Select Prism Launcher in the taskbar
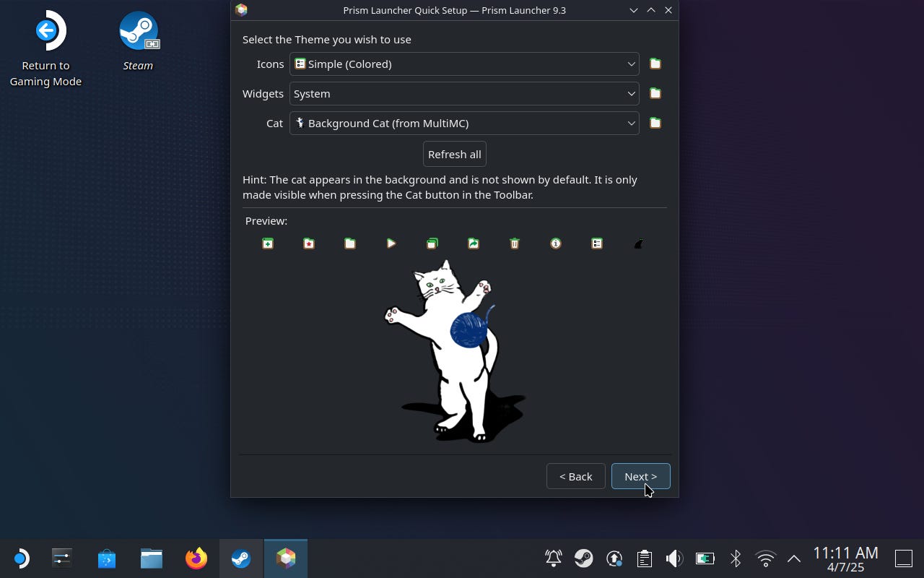Screen dimensions: 924x578 (x=286, y=558)
